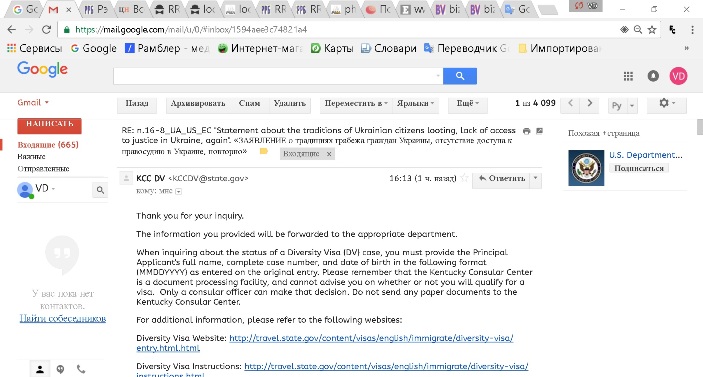
Task: Open the Важные folder
Action: tap(31, 156)
